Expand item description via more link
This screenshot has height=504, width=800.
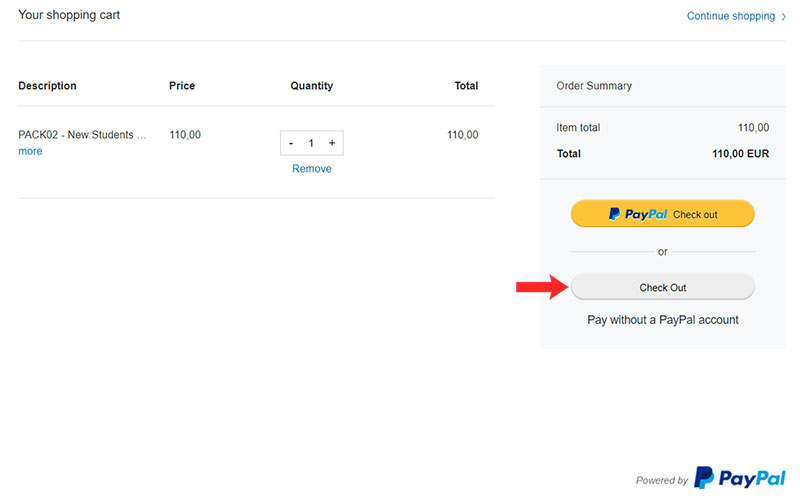[x=30, y=151]
